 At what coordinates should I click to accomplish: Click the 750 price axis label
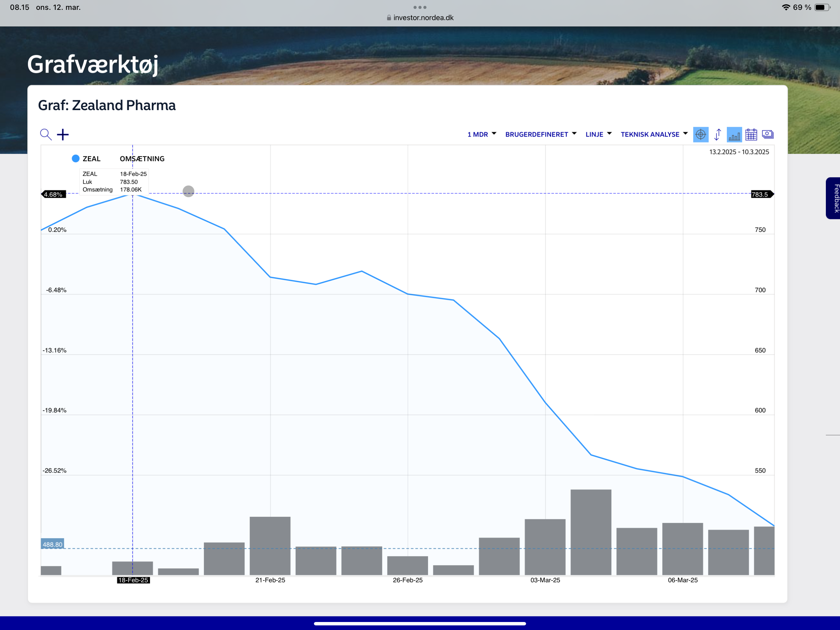point(760,230)
